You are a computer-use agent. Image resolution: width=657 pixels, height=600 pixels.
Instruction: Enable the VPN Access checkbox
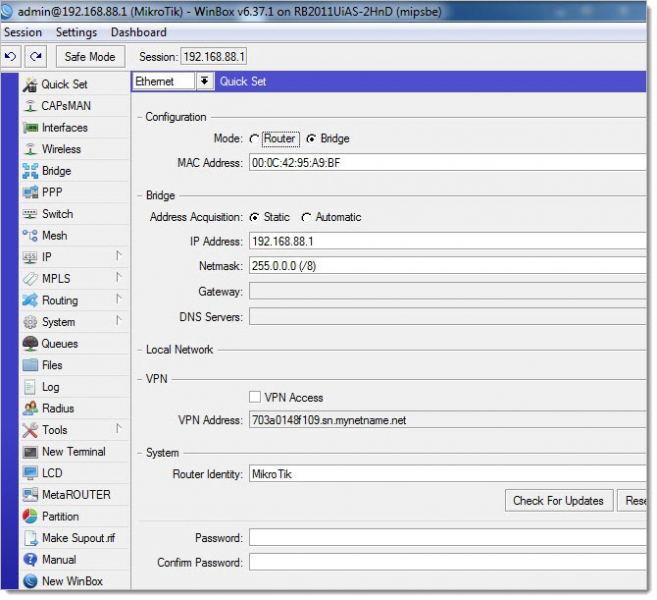pyautogui.click(x=255, y=398)
